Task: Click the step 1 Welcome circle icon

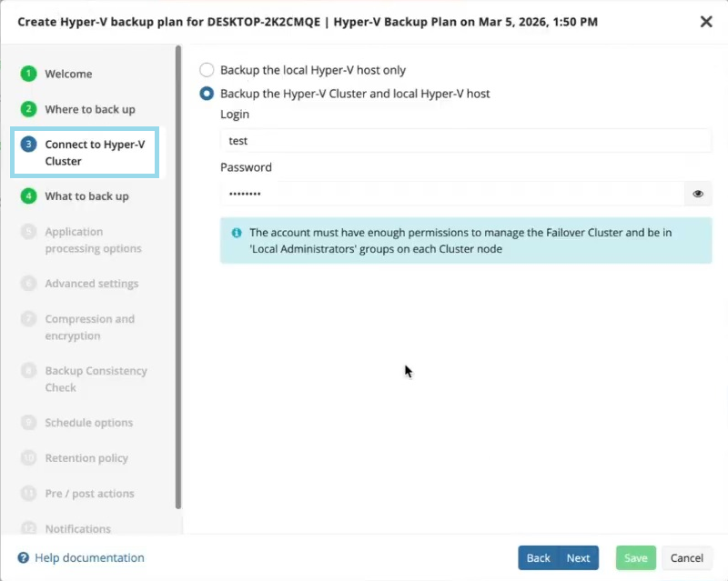Action: (28, 74)
